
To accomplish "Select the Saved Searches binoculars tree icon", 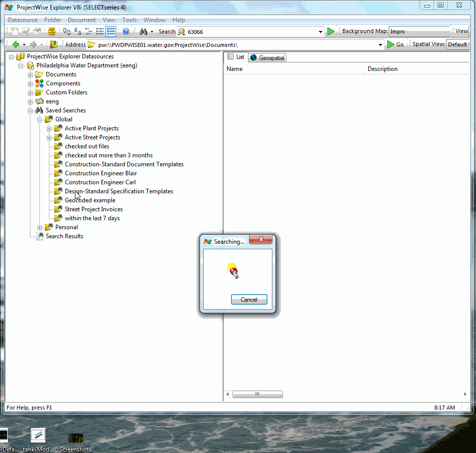I will tap(39, 110).
